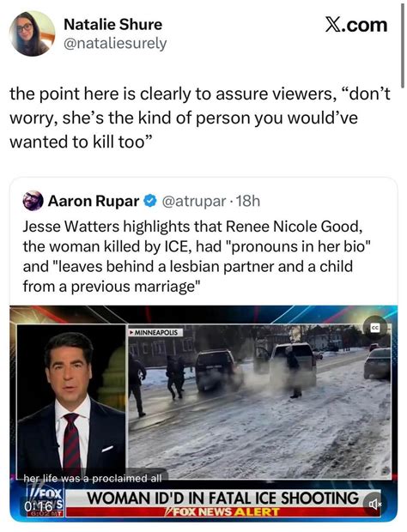The image size is (407, 532).
Task: Open the @nataliesurely handle link
Action: click(115, 43)
